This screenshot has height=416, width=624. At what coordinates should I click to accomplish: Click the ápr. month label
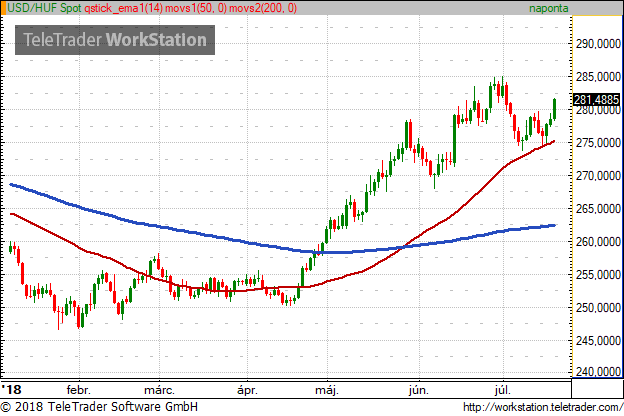click(x=247, y=390)
